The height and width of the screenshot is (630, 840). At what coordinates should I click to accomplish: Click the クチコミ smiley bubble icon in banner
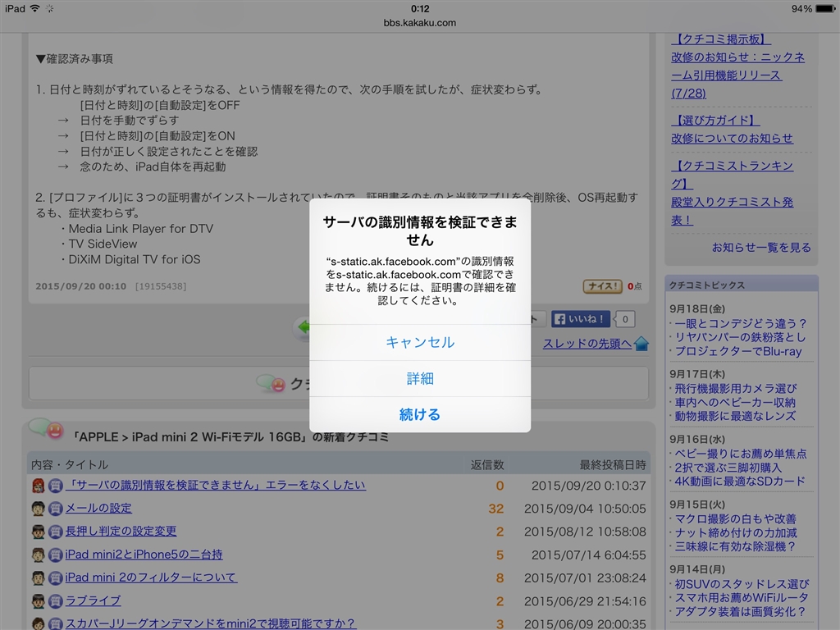(x=271, y=384)
